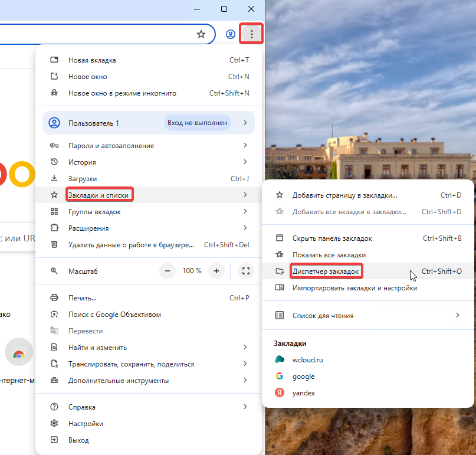Increase zoom with the plus button
Image resolution: width=476 pixels, height=455 pixels.
click(216, 271)
